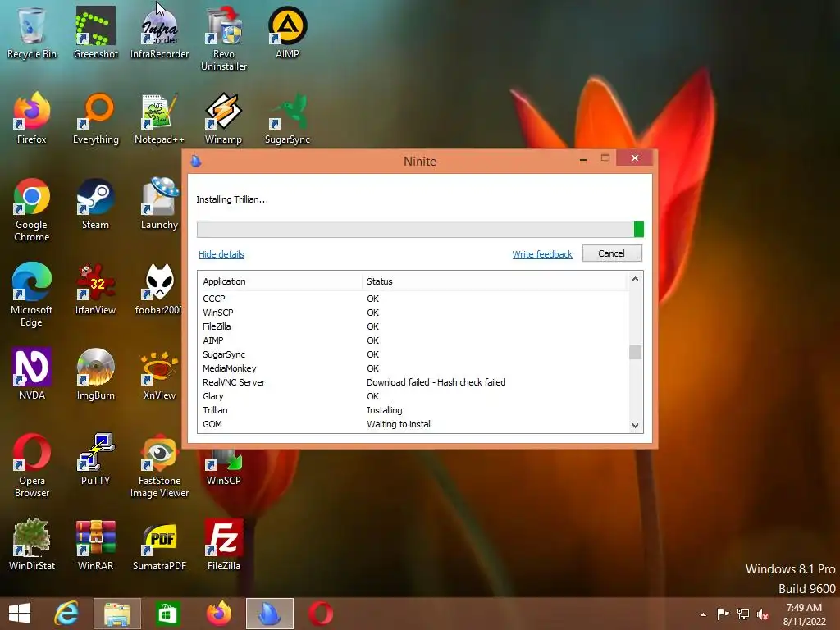Select the Winamp desktop shortcut

point(224,118)
